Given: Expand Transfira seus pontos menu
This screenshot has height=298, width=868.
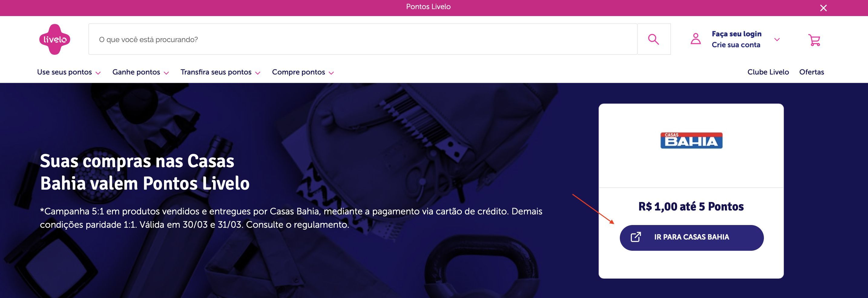Looking at the screenshot, I should (x=220, y=72).
